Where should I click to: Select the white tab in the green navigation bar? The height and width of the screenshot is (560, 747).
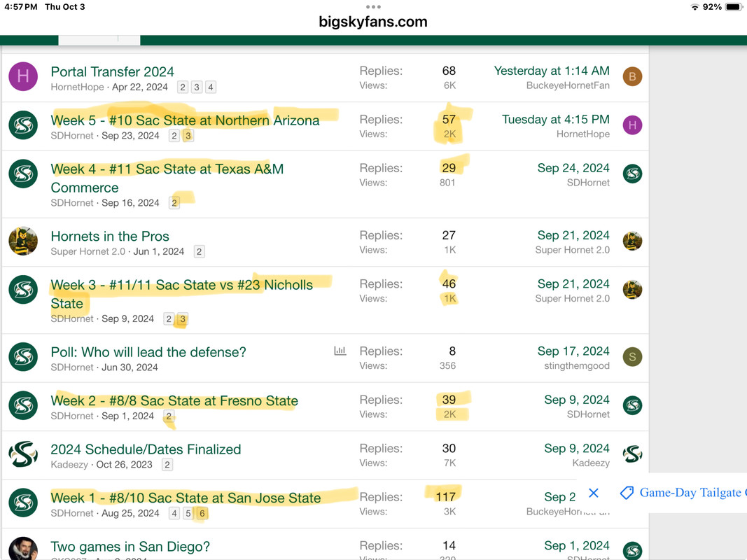click(x=99, y=41)
